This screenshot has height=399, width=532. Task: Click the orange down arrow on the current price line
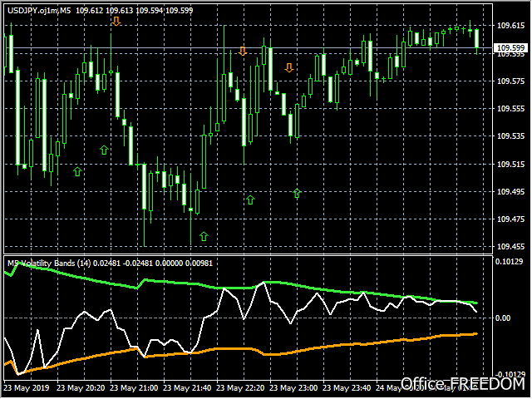point(242,52)
